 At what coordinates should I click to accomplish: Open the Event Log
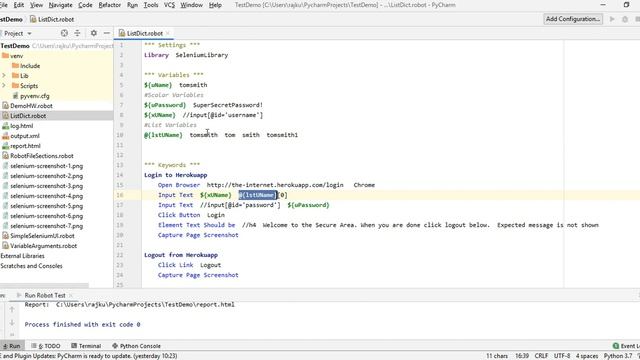[x=626, y=346]
